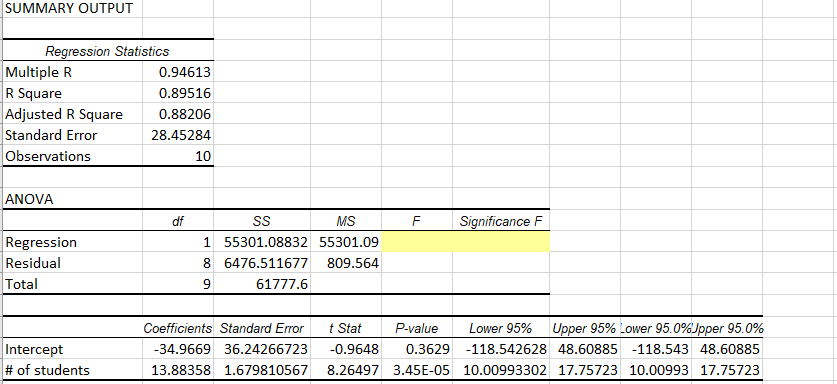Select the Intercept t Stat -0.9648

[346, 349]
